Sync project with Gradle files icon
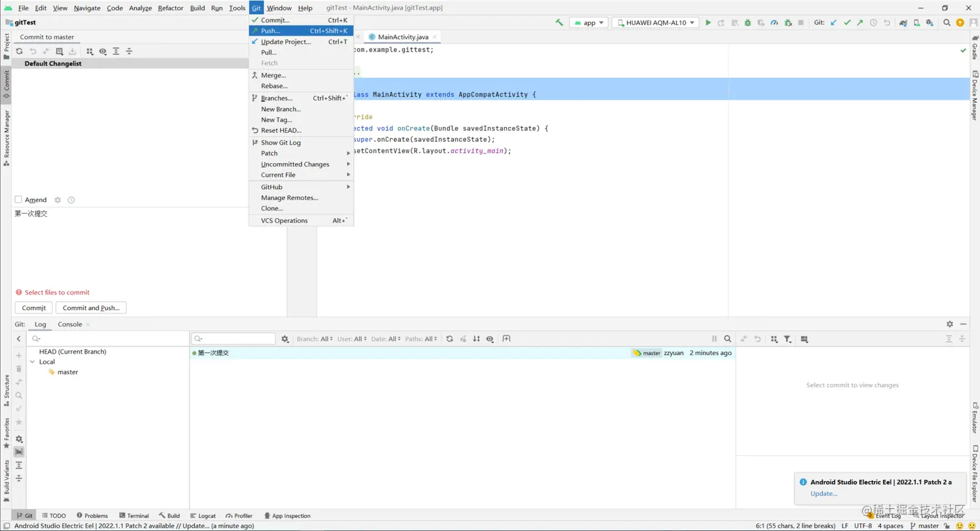 [x=903, y=23]
